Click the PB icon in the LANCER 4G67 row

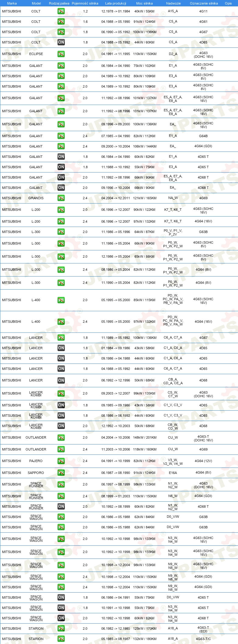(61, 338)
